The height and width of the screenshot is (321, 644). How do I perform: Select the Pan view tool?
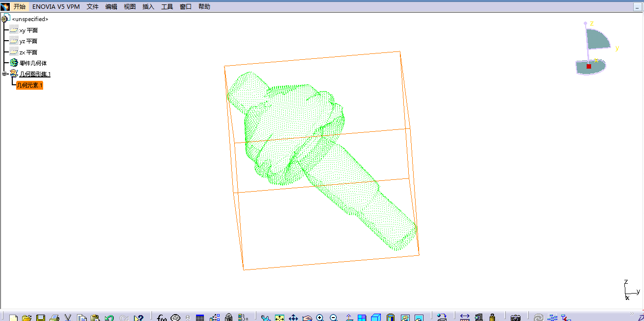pos(293,318)
